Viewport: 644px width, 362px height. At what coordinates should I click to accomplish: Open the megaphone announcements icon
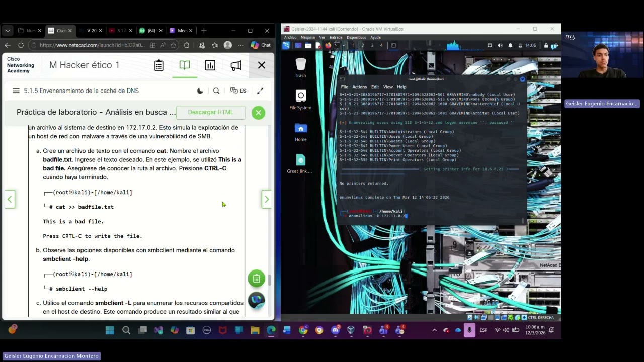(x=235, y=65)
